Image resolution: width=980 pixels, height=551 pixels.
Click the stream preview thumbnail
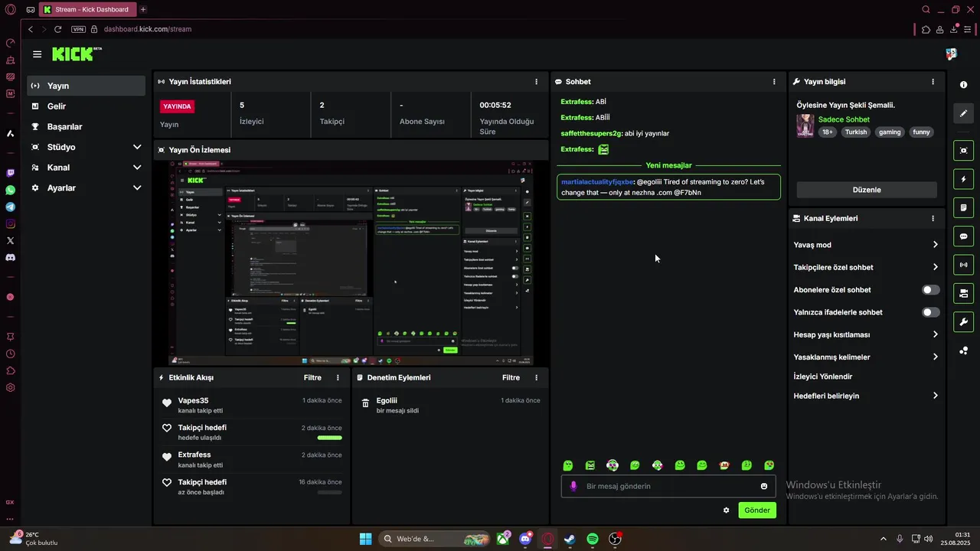(x=351, y=262)
